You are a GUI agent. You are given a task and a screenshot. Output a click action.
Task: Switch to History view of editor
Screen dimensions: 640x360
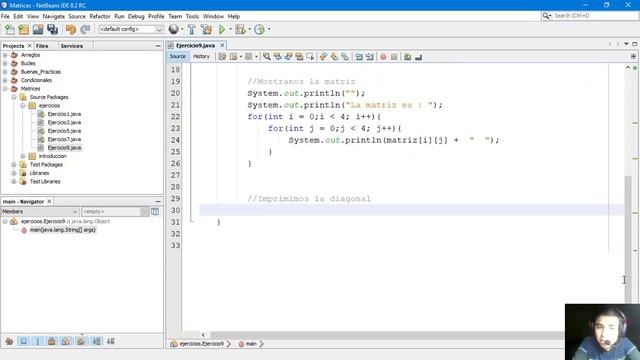(201, 57)
